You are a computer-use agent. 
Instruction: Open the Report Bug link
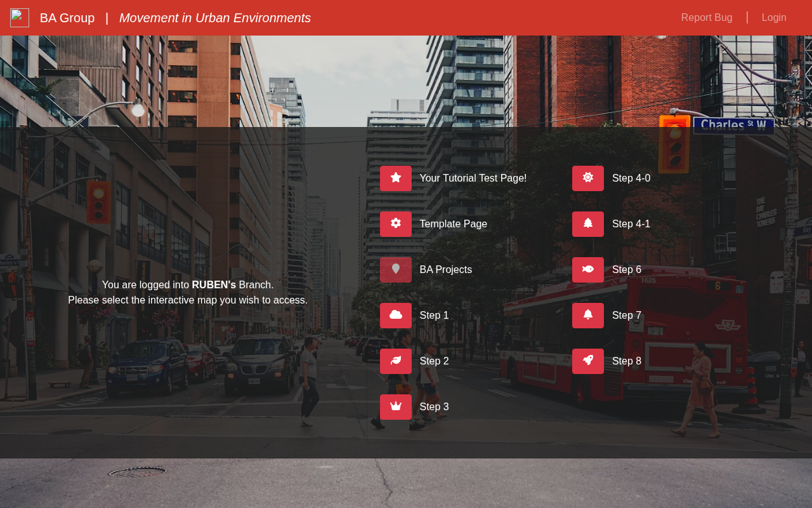[x=707, y=18]
